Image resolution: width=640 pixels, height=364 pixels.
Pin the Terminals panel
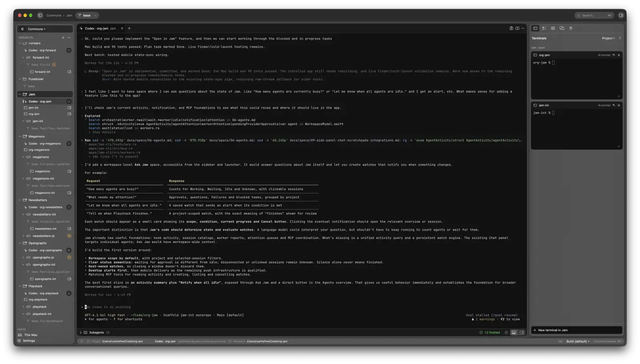coord(620,38)
